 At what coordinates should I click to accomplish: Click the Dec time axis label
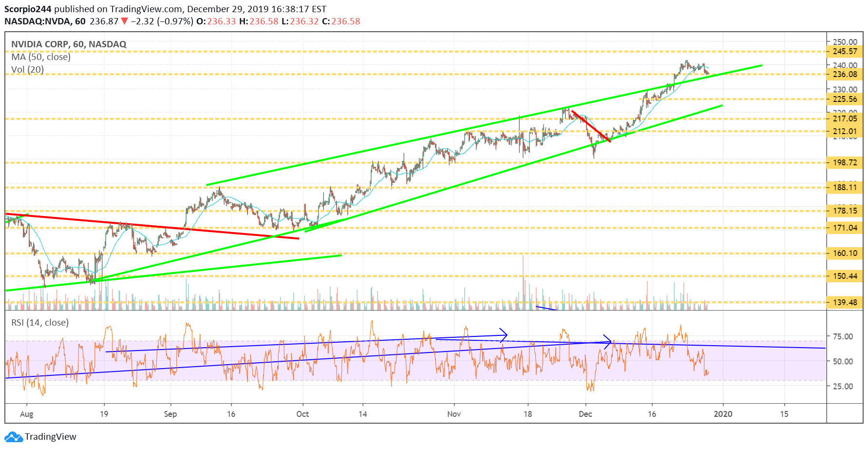coord(585,414)
